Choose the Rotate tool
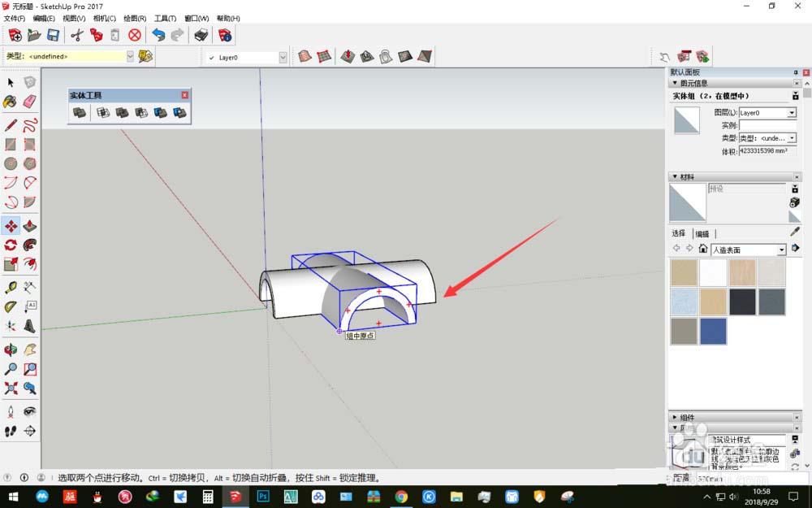 [x=11, y=245]
